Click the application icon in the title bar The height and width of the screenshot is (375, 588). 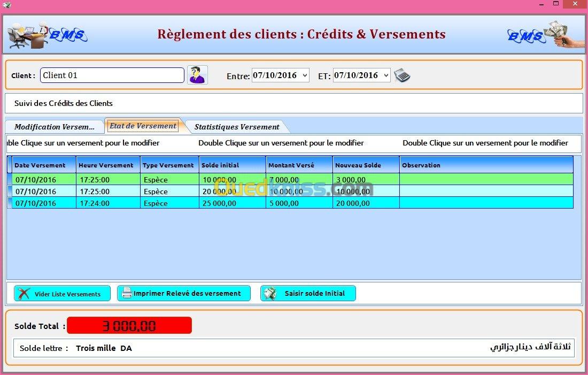6,5
